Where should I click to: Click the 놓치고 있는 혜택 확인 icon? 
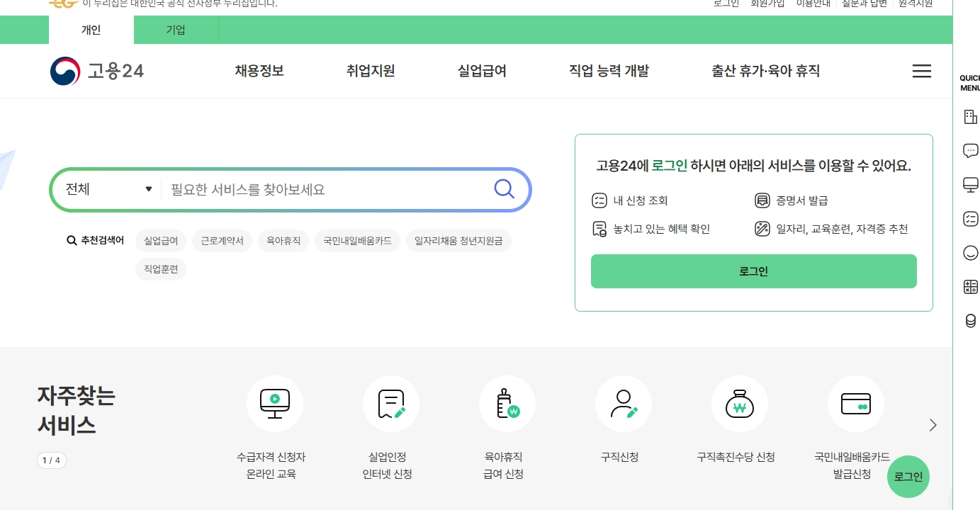tap(599, 229)
